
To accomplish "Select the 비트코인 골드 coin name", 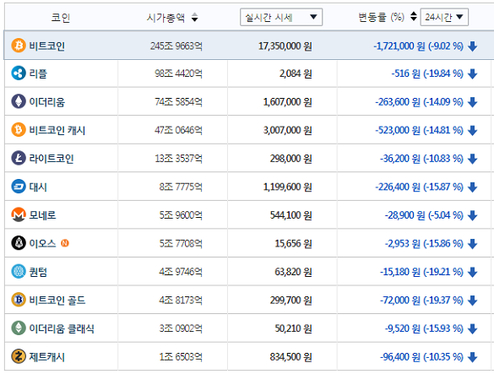I will point(57,300).
